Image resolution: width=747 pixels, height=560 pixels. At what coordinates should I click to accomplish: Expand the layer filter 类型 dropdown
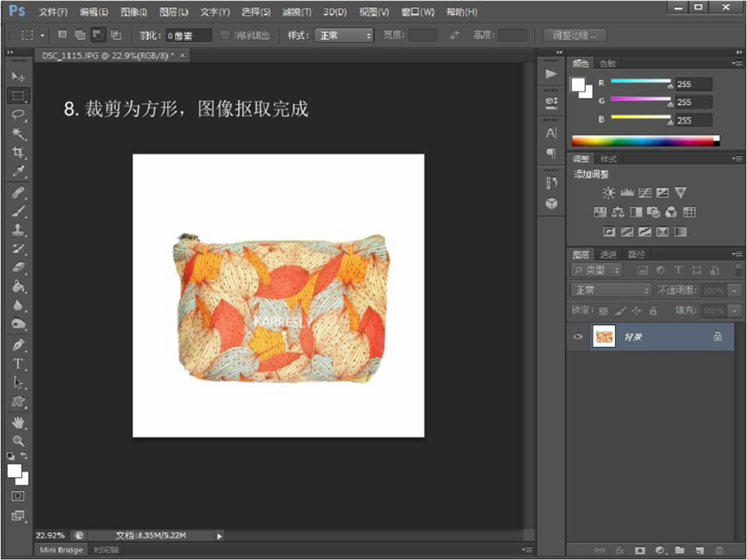click(x=596, y=270)
